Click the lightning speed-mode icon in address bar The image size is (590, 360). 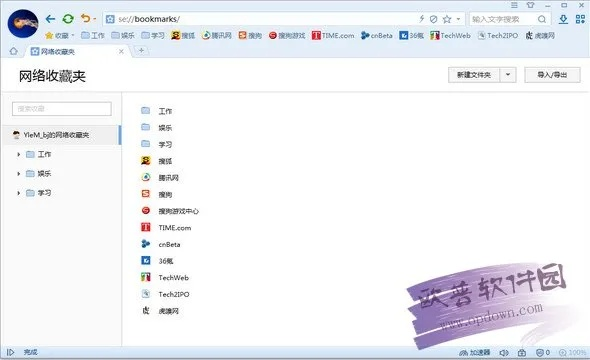(x=422, y=19)
